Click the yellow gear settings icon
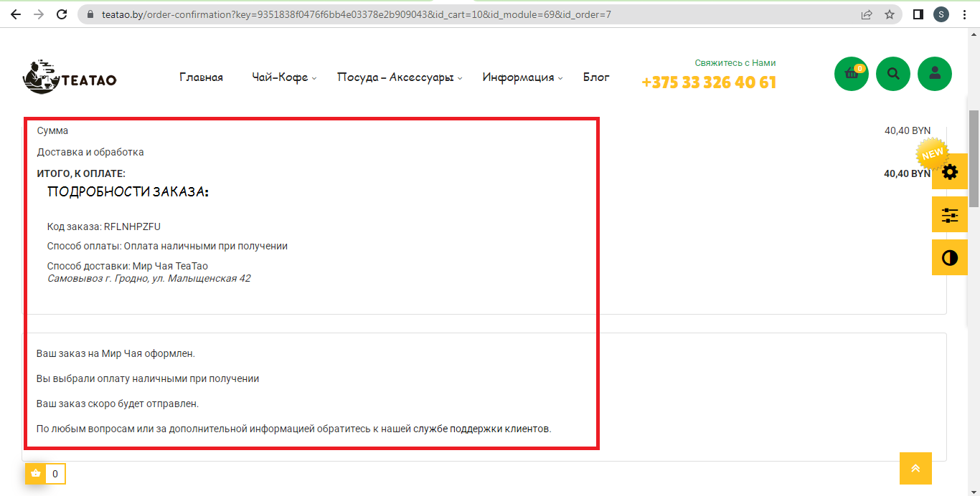Image resolution: width=980 pixels, height=496 pixels. pos(949,172)
